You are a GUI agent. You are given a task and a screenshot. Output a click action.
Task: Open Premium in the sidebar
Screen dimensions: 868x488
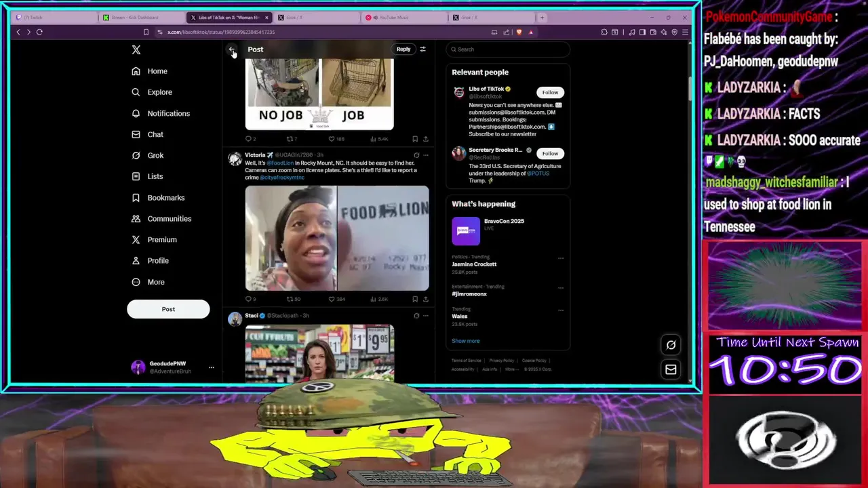[x=154, y=239]
